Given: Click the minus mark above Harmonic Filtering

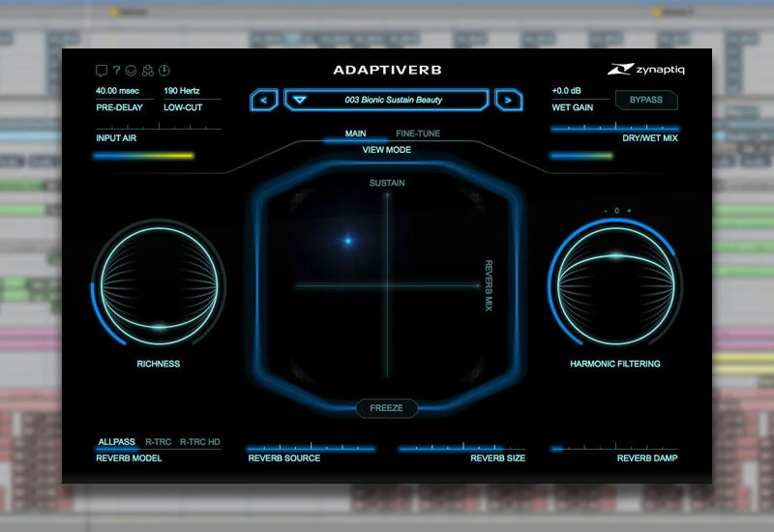Looking at the screenshot, I should [606, 211].
